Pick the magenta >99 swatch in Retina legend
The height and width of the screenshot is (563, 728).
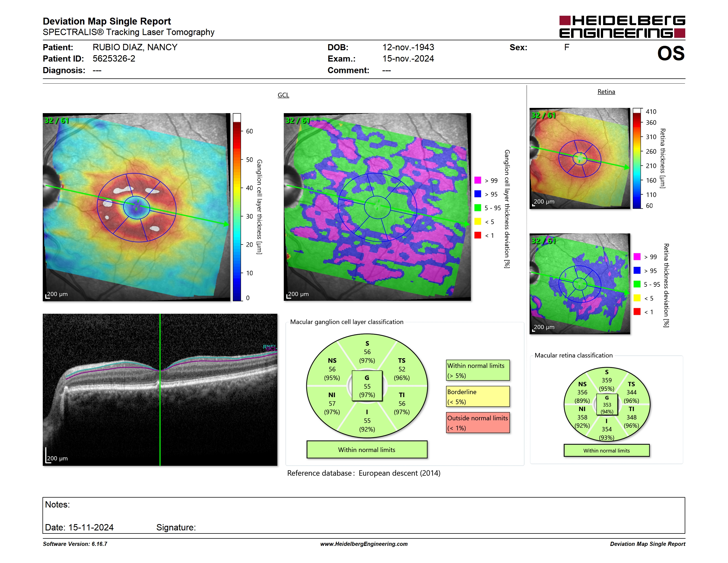coord(637,256)
